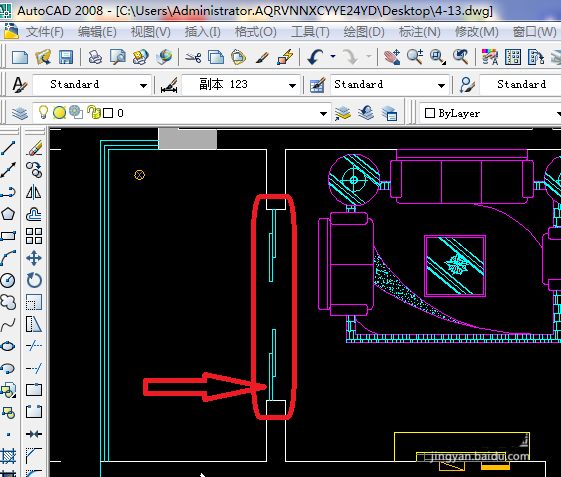The height and width of the screenshot is (477, 561).
Task: Select the Rectangle draw tool
Action: [x=8, y=236]
